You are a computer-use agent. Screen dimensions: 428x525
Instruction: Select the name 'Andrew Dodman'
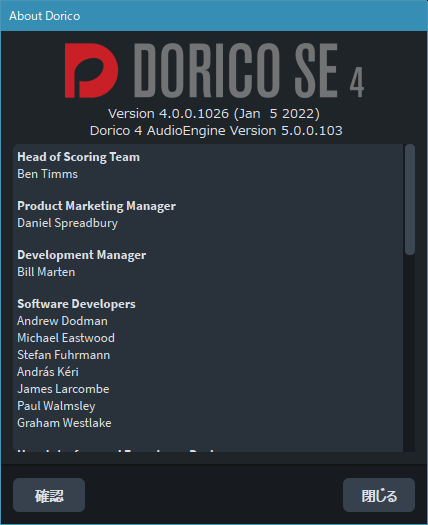[62, 321]
